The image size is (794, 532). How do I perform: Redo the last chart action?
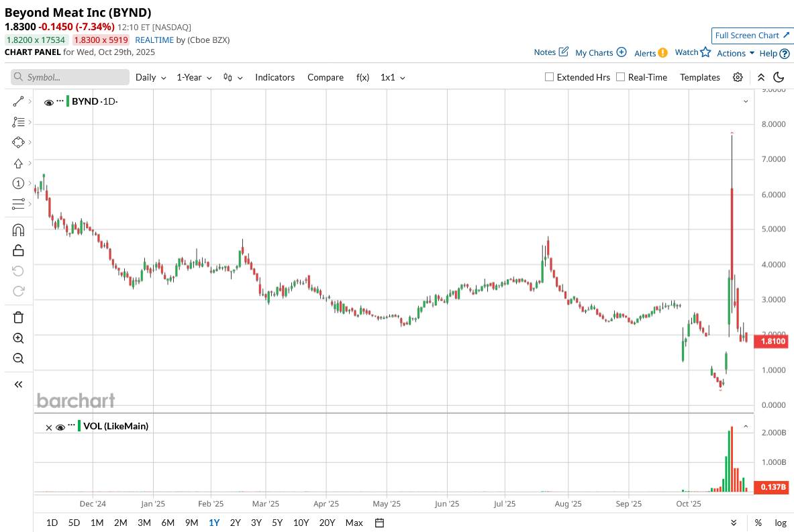coord(18,291)
